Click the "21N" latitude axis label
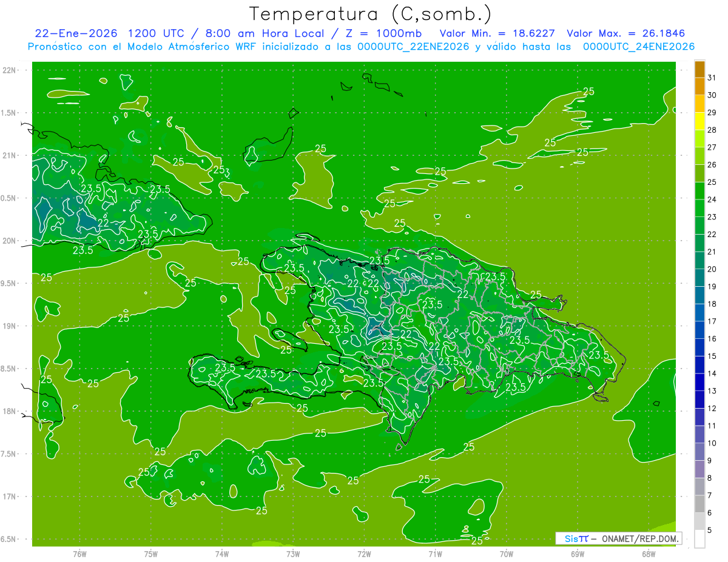The image size is (728, 562). coord(9,155)
